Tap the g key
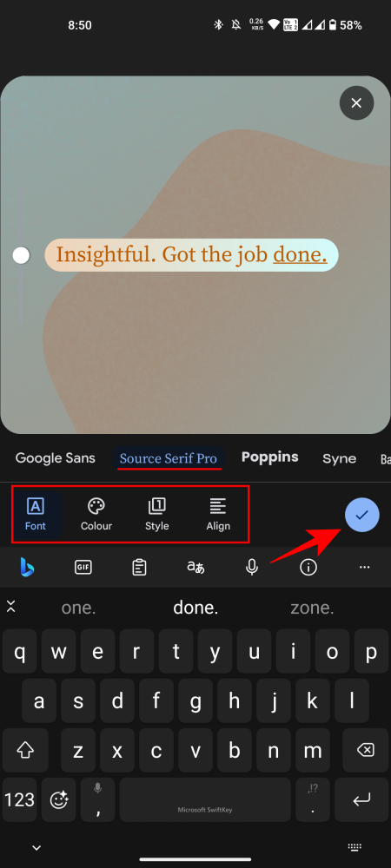Viewport: 391px width, 868px height. click(x=195, y=700)
